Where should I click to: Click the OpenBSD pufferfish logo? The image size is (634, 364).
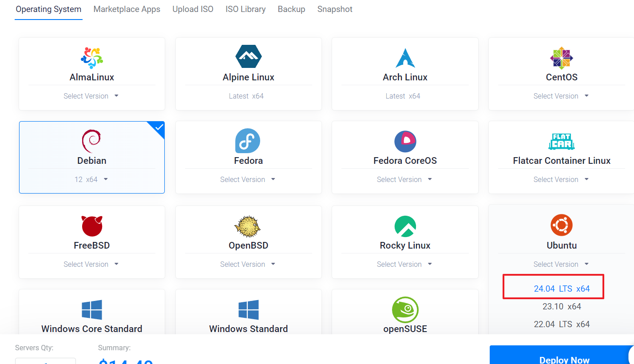point(247,226)
